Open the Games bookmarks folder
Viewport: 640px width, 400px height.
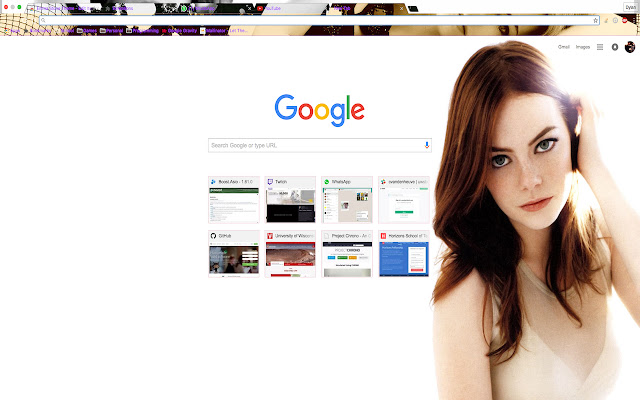point(87,31)
